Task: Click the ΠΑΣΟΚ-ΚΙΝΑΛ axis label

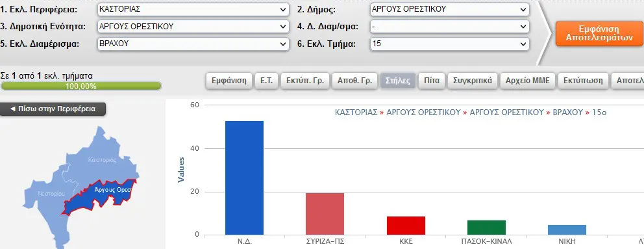Action: (487, 242)
